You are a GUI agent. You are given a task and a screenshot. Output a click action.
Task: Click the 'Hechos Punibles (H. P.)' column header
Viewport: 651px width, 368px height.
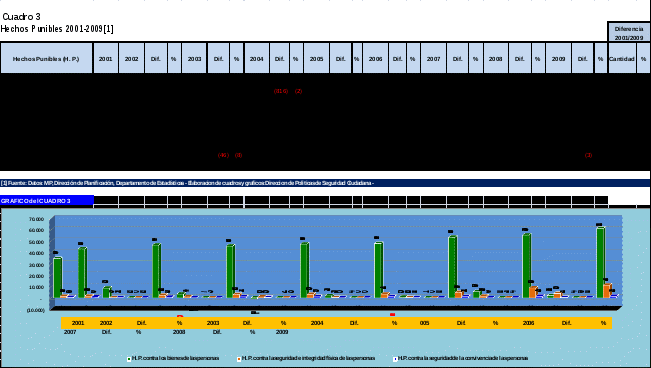(x=46, y=59)
